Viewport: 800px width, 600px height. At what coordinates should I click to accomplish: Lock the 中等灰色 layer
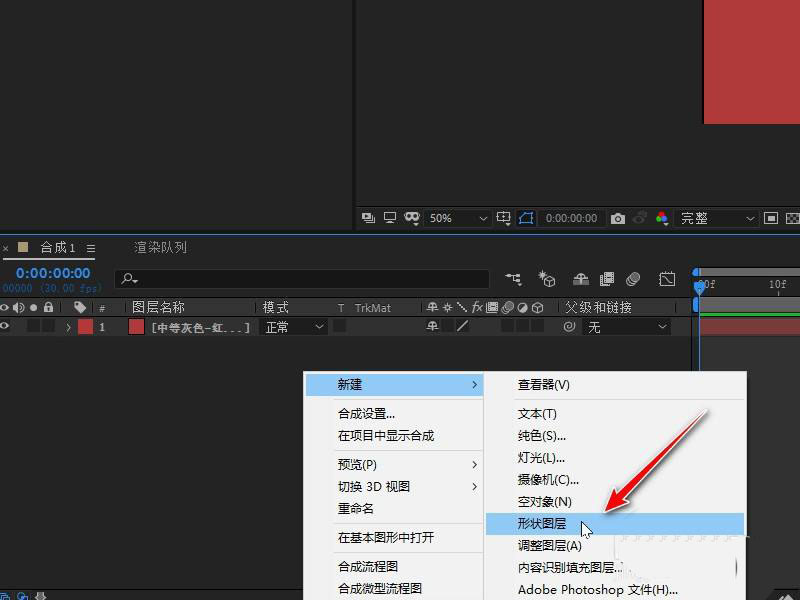click(x=49, y=326)
